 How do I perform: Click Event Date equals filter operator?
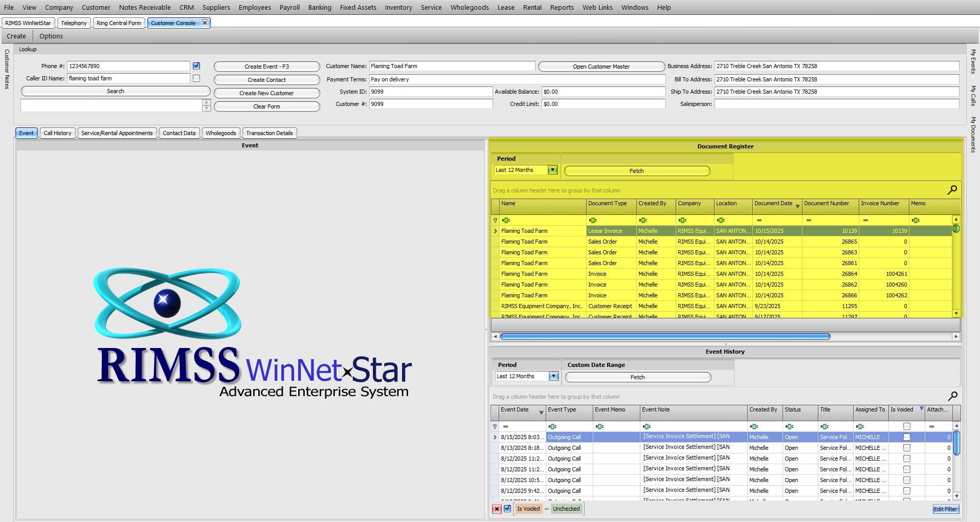pyautogui.click(x=505, y=426)
